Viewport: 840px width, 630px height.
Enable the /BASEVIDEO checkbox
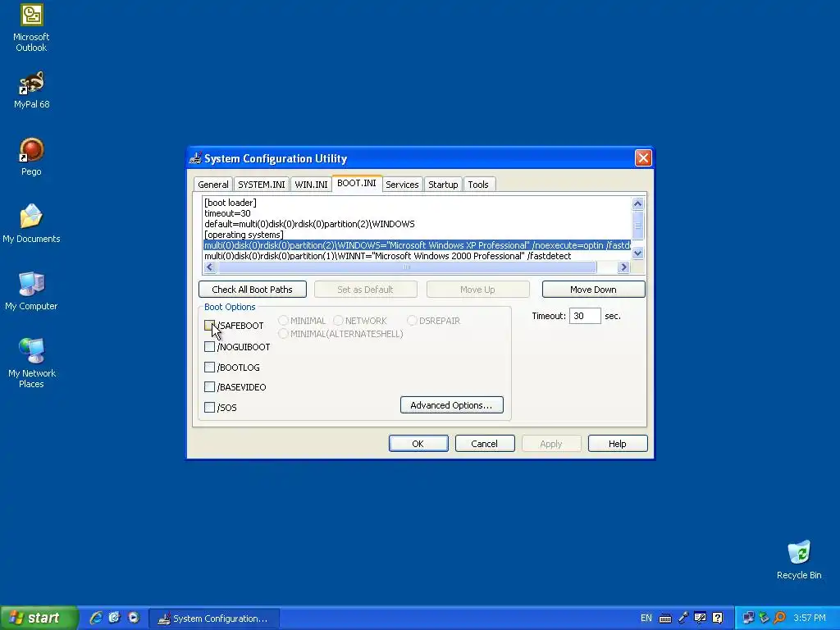click(209, 387)
